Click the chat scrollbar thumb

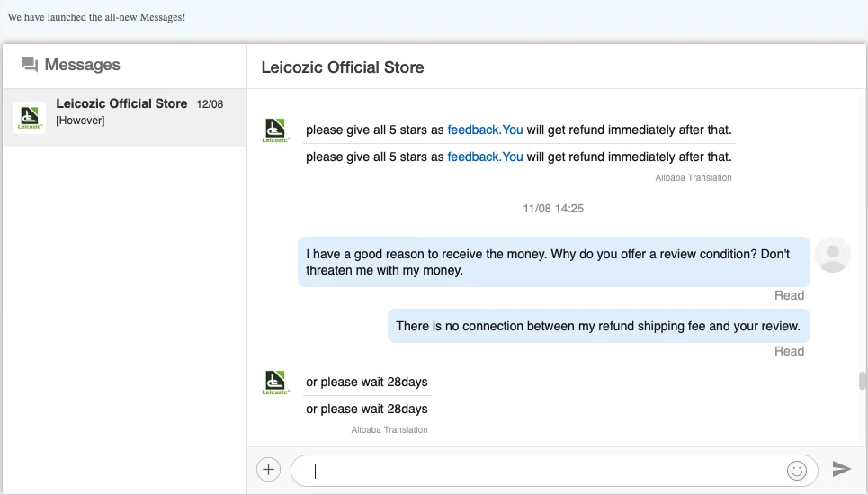pos(862,381)
